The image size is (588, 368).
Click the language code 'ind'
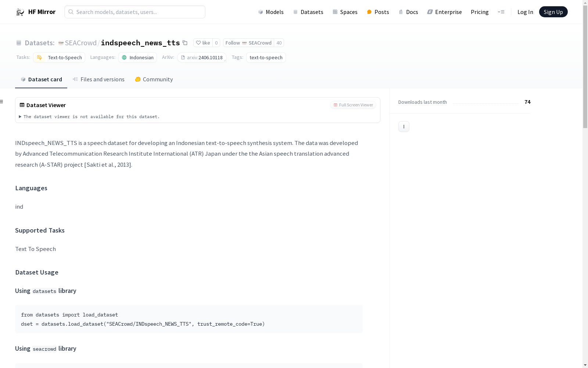19,207
